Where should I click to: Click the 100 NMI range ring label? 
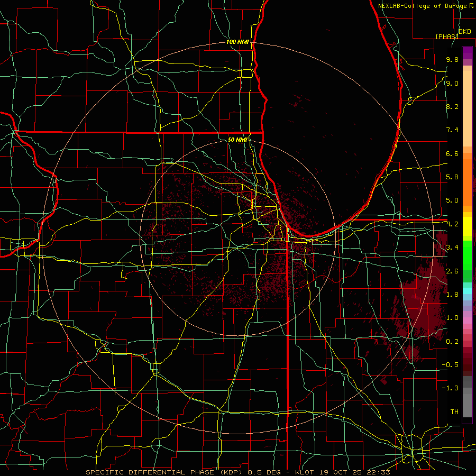coord(237,42)
